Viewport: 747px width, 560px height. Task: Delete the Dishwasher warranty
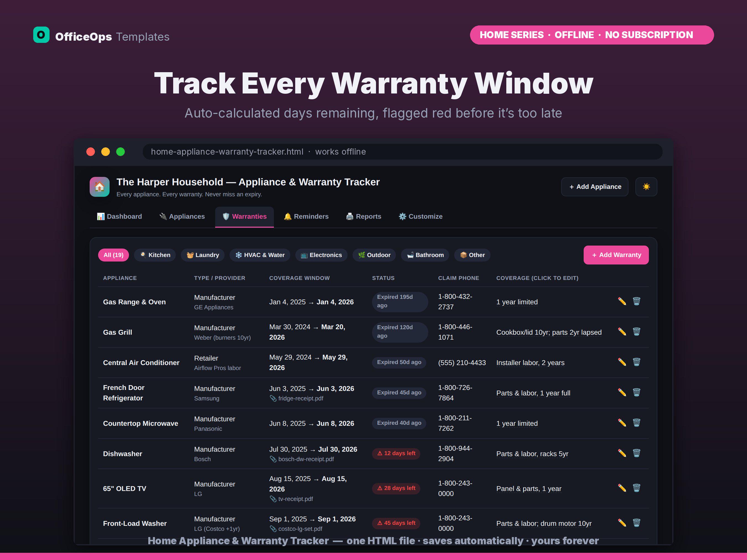coord(637,453)
